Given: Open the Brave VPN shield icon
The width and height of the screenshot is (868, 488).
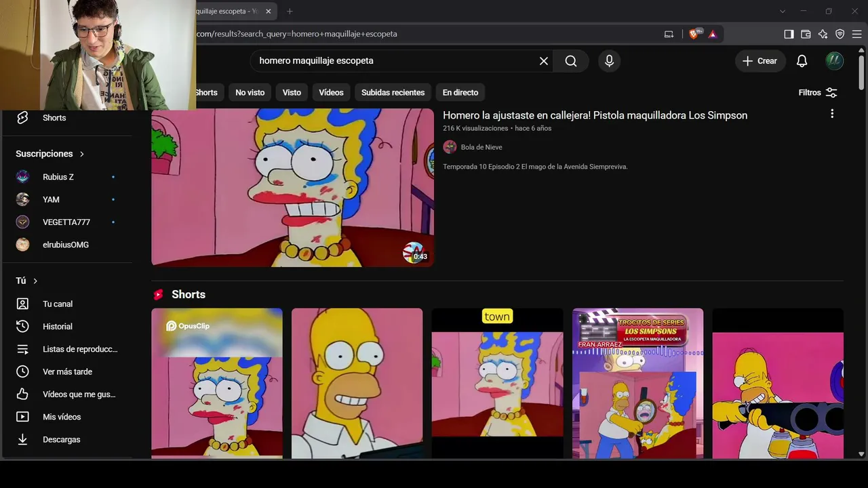Looking at the screenshot, I should tap(840, 34).
